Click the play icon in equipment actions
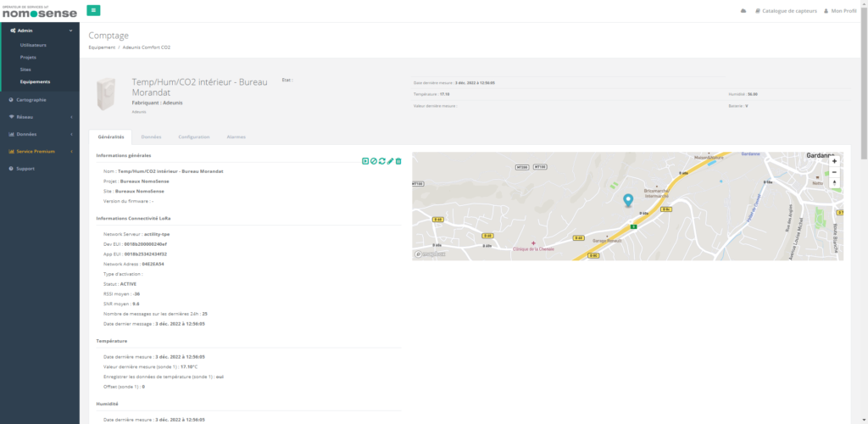868x424 pixels. point(365,161)
